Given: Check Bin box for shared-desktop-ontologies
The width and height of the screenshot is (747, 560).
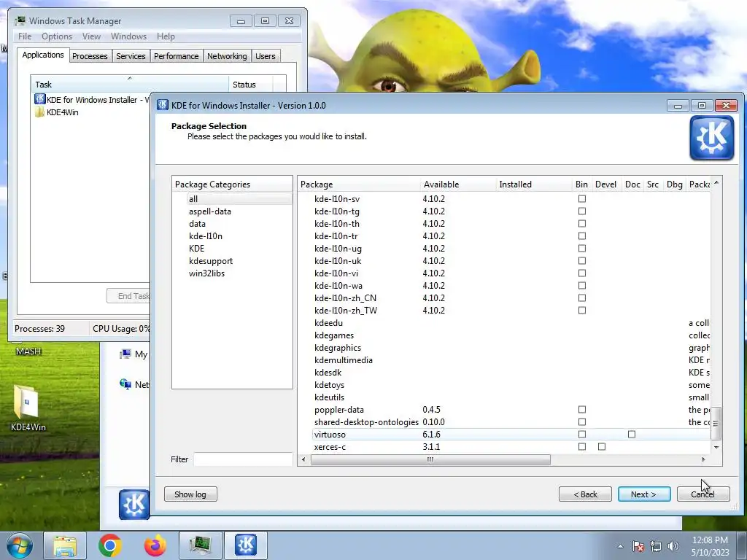Looking at the screenshot, I should coord(581,422).
